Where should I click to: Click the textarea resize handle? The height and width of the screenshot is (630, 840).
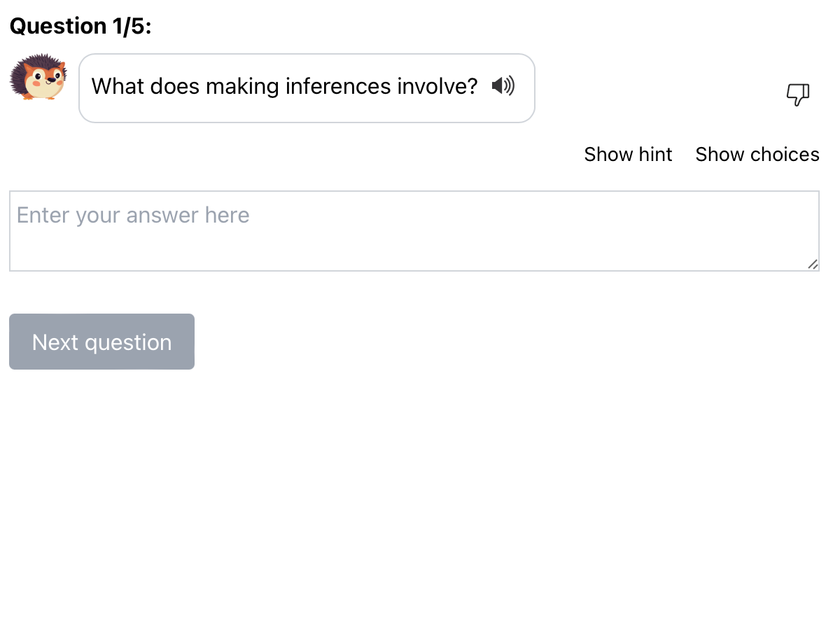[x=812, y=264]
